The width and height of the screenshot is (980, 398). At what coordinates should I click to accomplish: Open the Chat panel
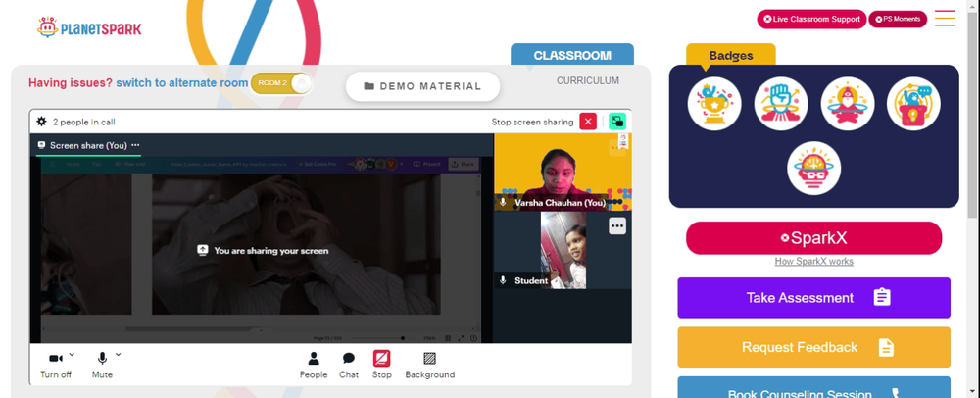coord(349,365)
